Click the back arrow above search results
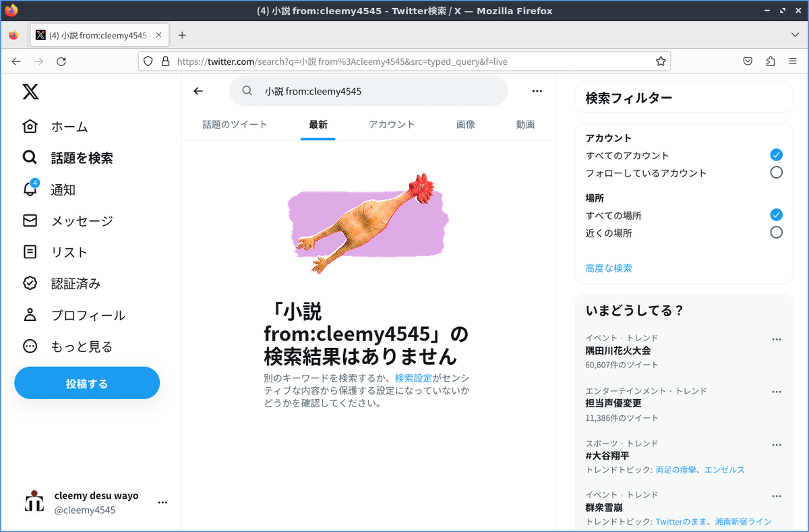The height and width of the screenshot is (532, 809). pos(198,91)
